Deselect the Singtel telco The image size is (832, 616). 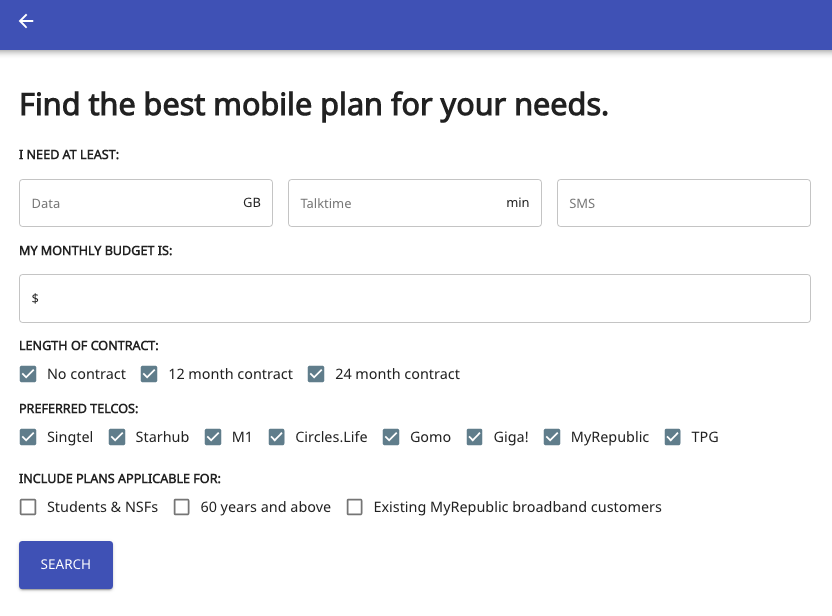point(28,437)
